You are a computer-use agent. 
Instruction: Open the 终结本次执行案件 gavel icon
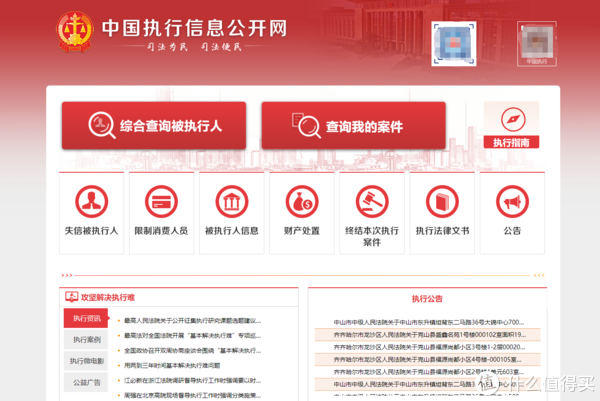[372, 202]
